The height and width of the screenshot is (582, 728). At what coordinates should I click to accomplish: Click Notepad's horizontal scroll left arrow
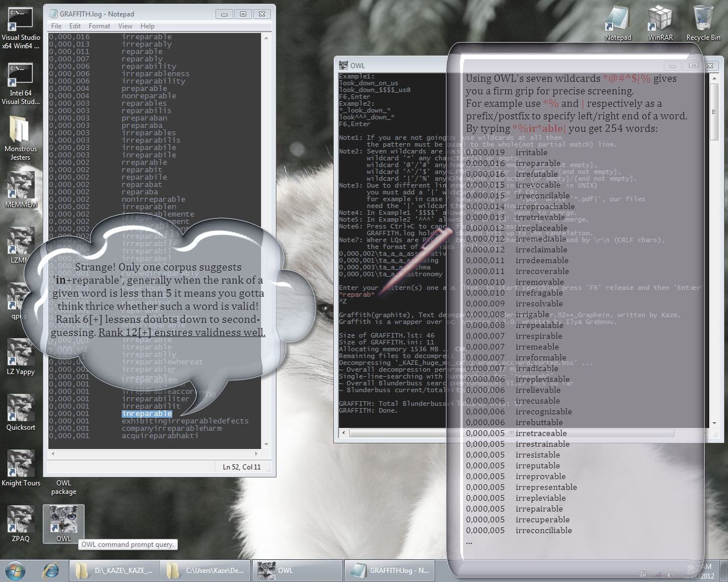tap(53, 454)
